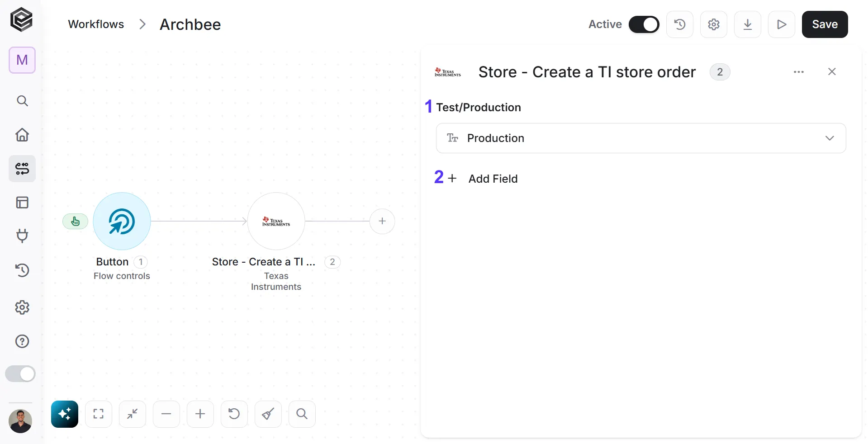Click the clean up brush canvas button
This screenshot has height=444, width=868.
pyautogui.click(x=268, y=414)
